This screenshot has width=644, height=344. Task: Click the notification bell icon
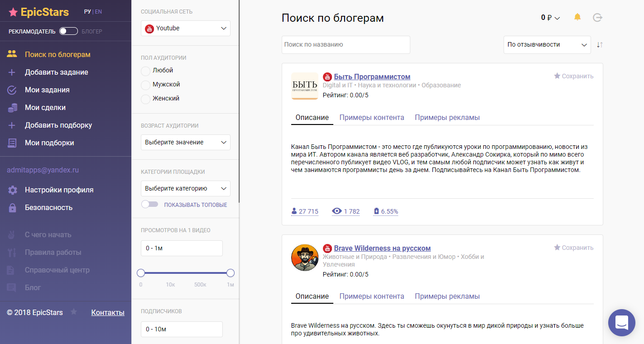tap(577, 17)
